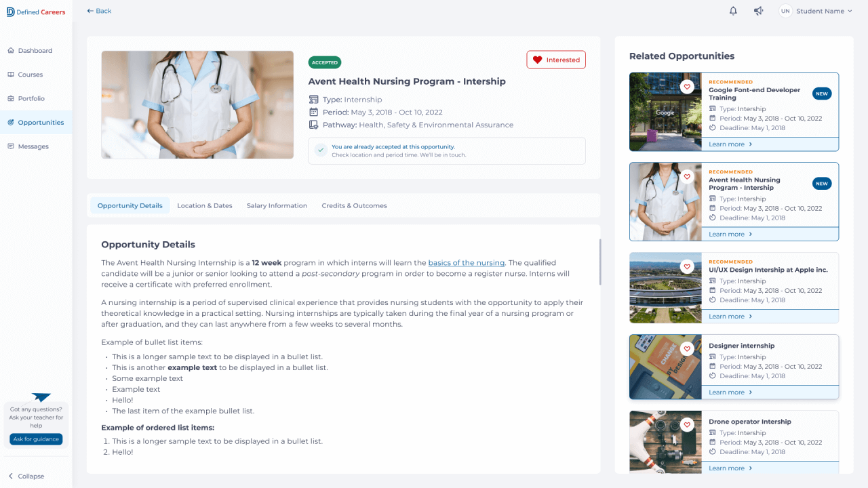
Task: Click the Ask for guidance button
Action: [36, 439]
